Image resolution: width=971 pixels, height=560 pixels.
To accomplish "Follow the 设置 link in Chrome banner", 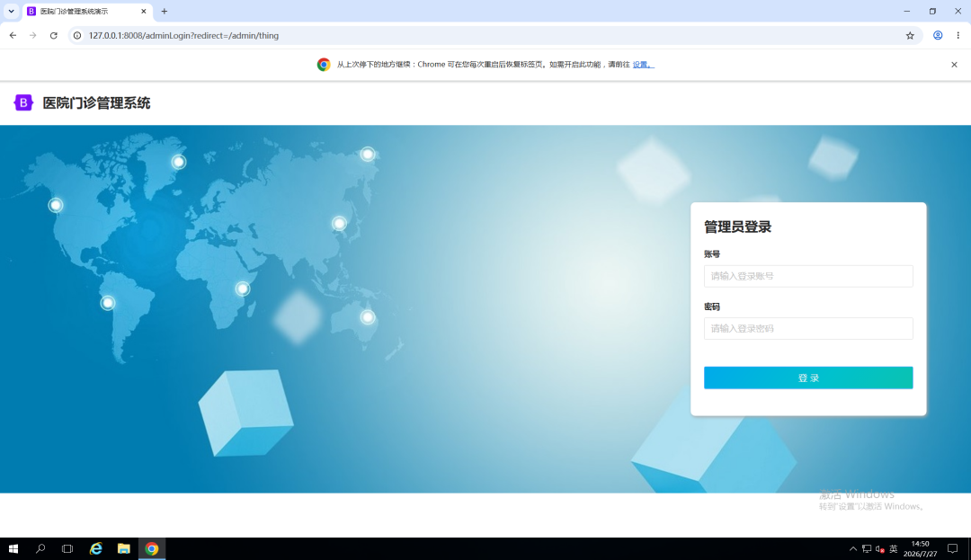I will coord(643,65).
